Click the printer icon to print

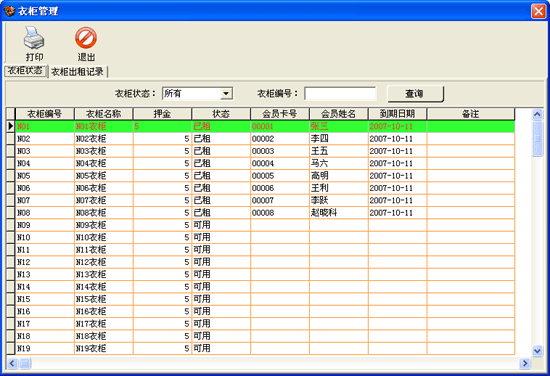click(x=34, y=38)
